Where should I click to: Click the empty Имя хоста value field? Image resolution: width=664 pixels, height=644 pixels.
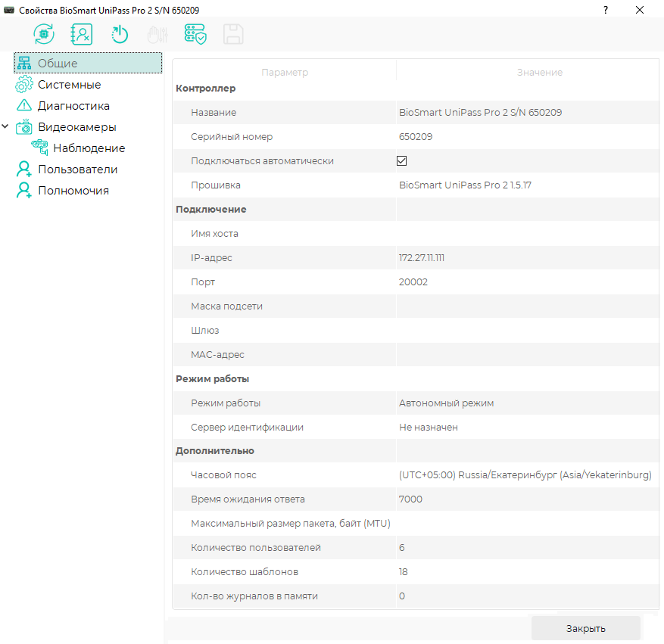[528, 234]
